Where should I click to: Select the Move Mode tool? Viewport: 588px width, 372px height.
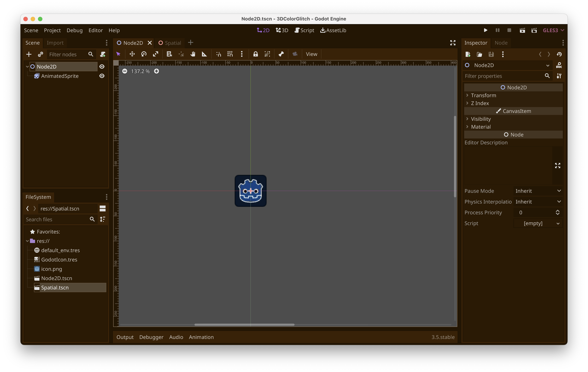(x=132, y=54)
